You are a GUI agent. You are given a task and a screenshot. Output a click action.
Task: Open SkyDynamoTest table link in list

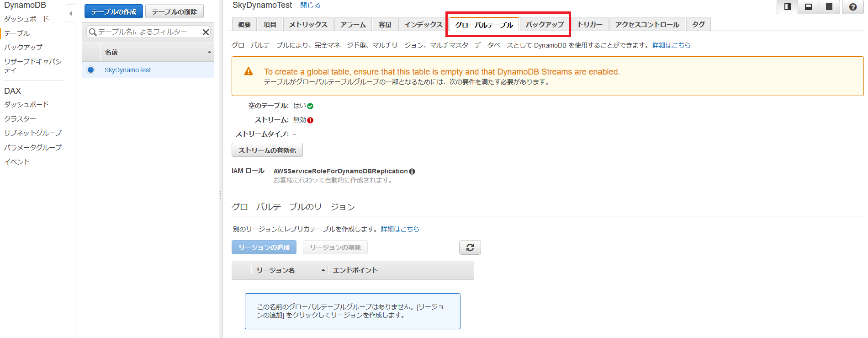pyautogui.click(x=128, y=70)
